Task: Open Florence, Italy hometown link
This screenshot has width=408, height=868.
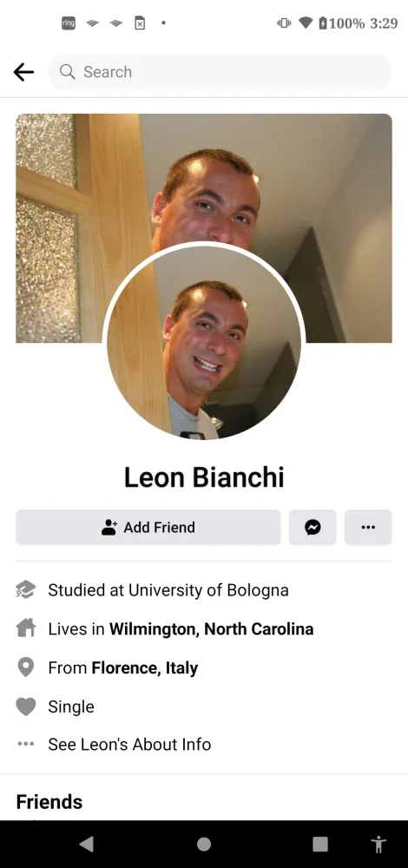Action: pyautogui.click(x=144, y=668)
